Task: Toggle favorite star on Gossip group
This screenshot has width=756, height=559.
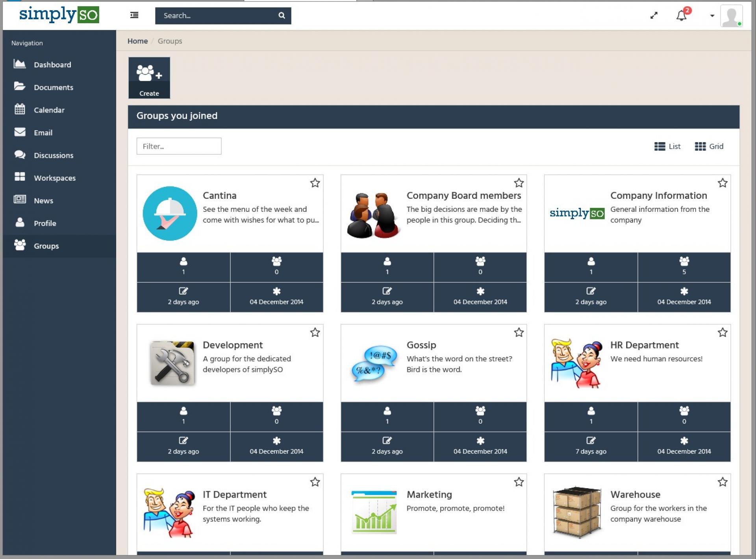Action: pos(518,333)
